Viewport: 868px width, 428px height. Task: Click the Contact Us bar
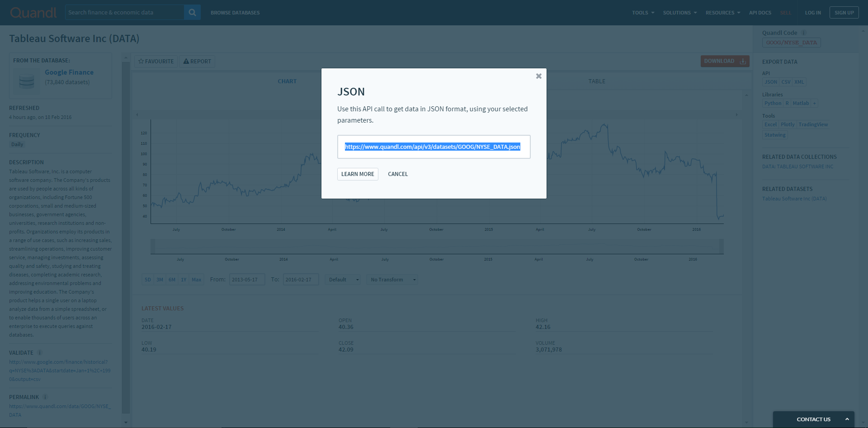[814, 419]
